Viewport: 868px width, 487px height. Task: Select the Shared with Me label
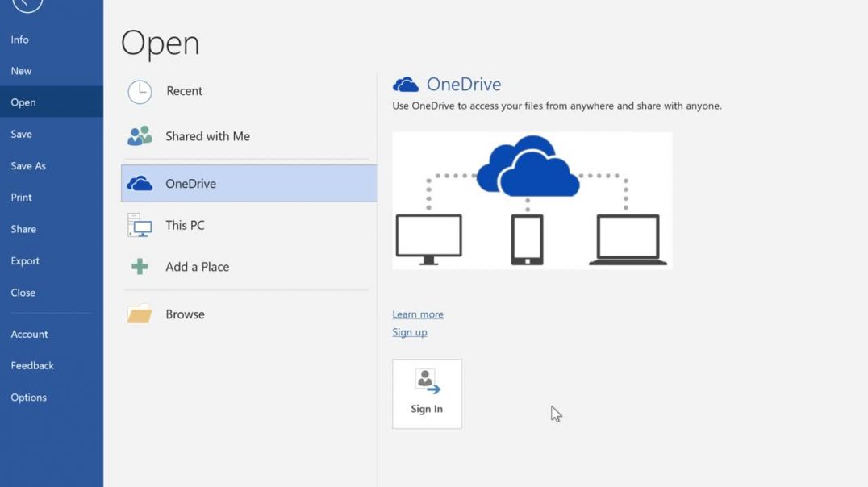207,136
